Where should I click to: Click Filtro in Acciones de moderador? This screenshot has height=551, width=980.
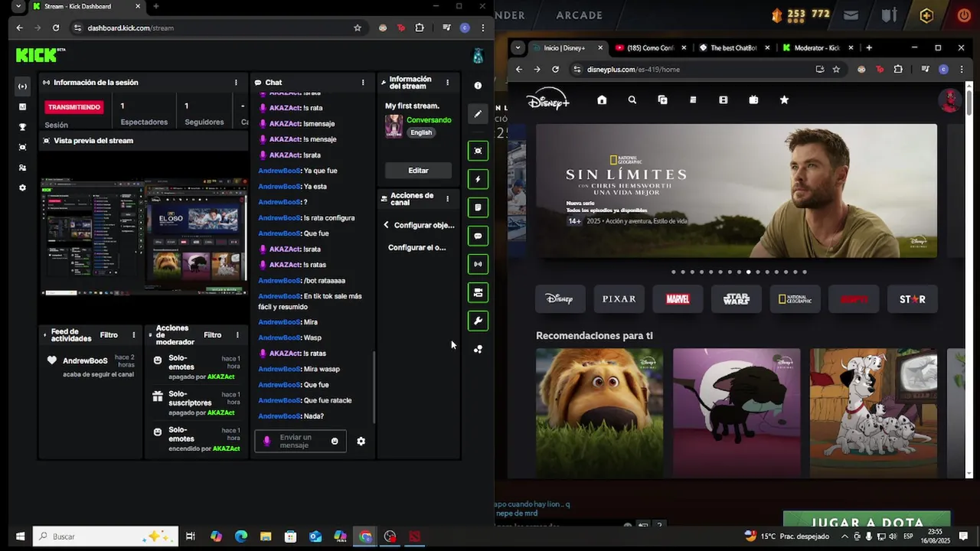[x=213, y=335]
